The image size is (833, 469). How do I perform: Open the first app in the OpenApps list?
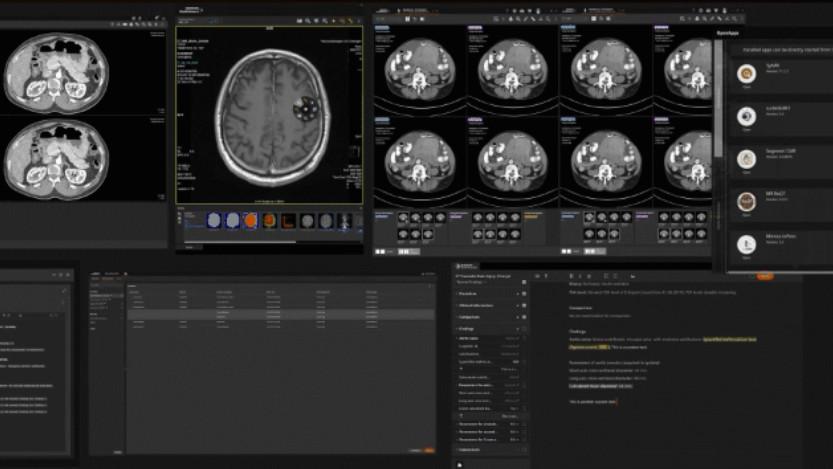pyautogui.click(x=746, y=73)
